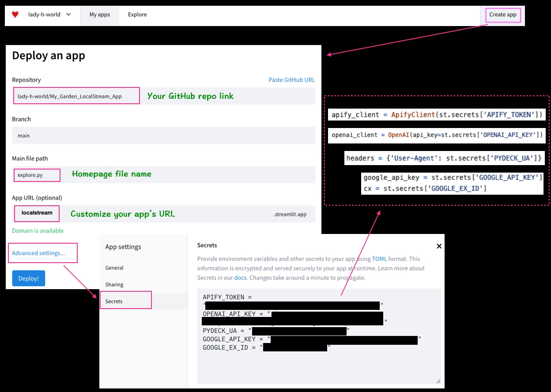Open General in App settings
Image resolution: width=551 pixels, height=392 pixels.
coord(114,268)
